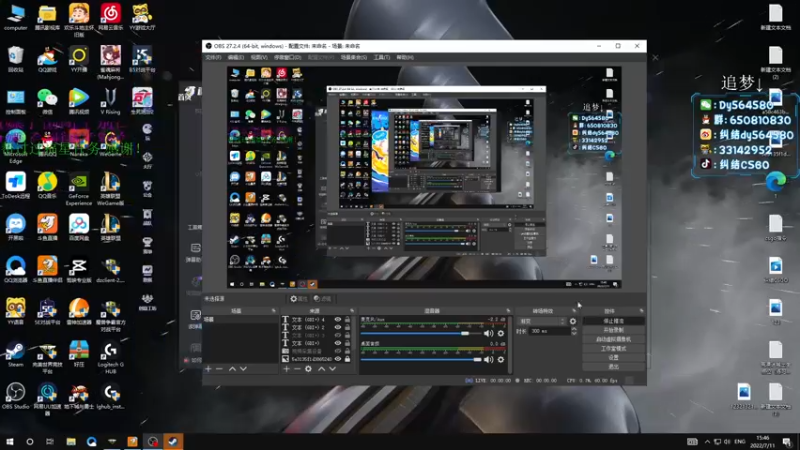The width and height of the screenshot is (800, 450).
Task: Open the 场景集合(S) menu in OBS
Action: [354, 58]
